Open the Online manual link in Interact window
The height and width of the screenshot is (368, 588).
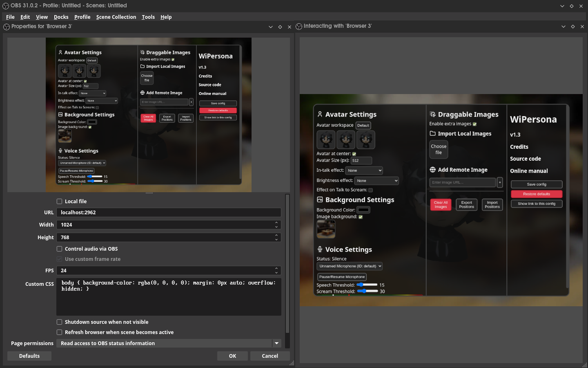pyautogui.click(x=529, y=171)
